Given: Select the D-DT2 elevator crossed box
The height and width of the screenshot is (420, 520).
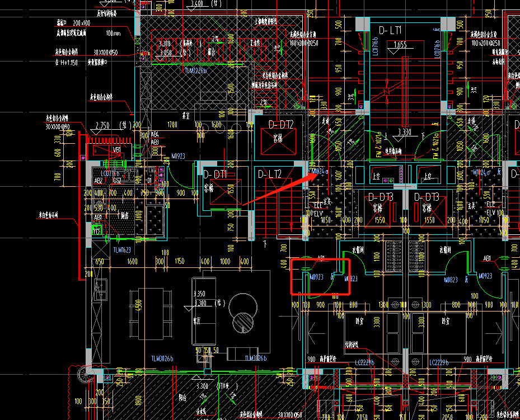Looking at the screenshot, I should [x=278, y=141].
